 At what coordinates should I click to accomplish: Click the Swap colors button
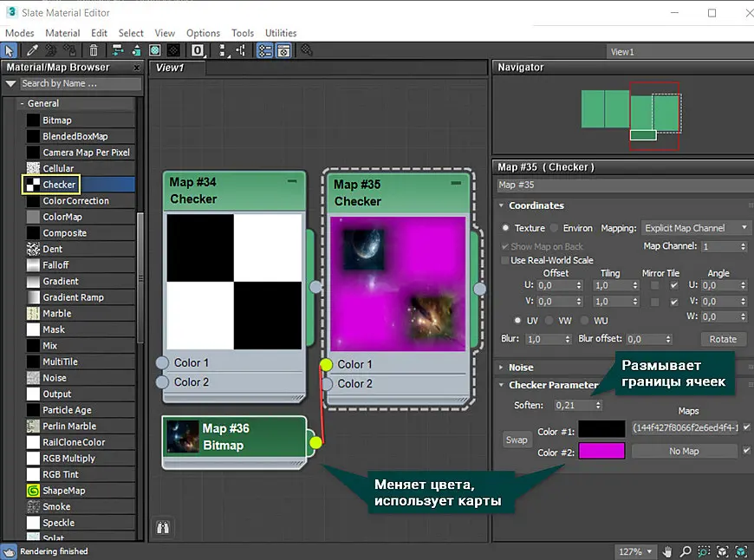516,440
